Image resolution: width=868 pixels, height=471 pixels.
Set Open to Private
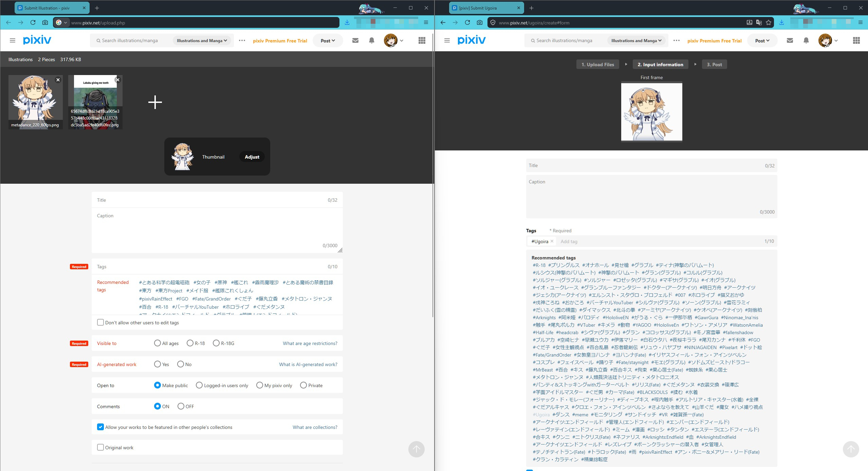coord(303,385)
